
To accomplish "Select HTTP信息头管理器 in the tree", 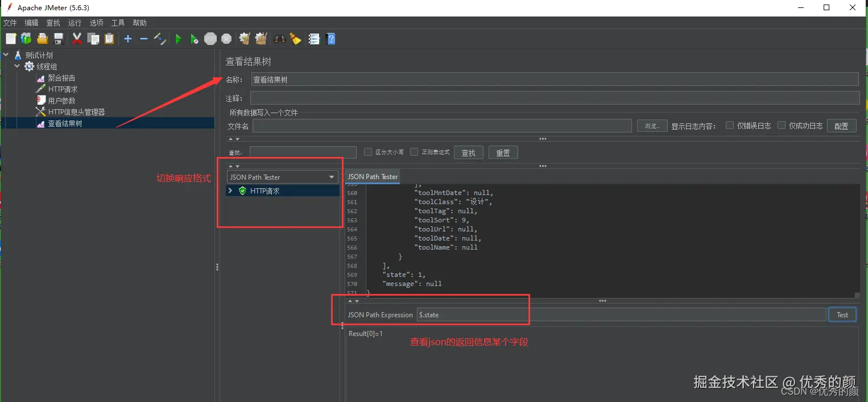I will coord(76,112).
